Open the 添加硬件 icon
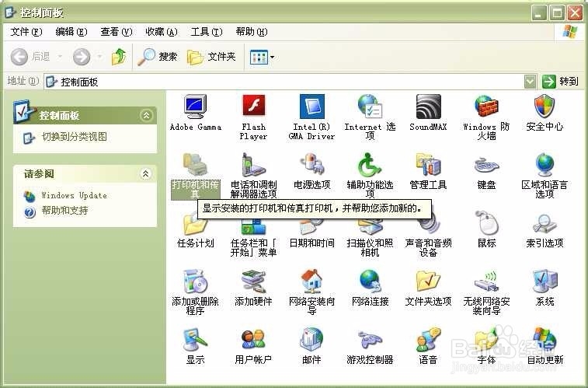Screen dimensions: 588x388 [x=253, y=281]
